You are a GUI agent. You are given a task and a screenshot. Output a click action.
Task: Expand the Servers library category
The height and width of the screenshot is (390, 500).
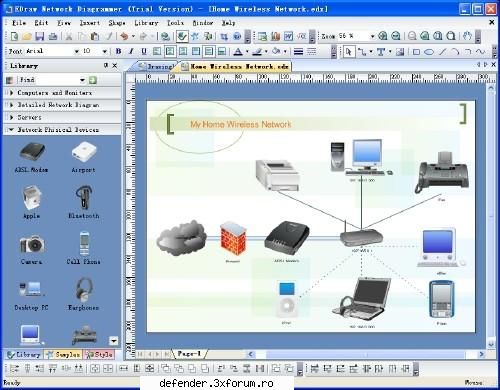coord(62,117)
